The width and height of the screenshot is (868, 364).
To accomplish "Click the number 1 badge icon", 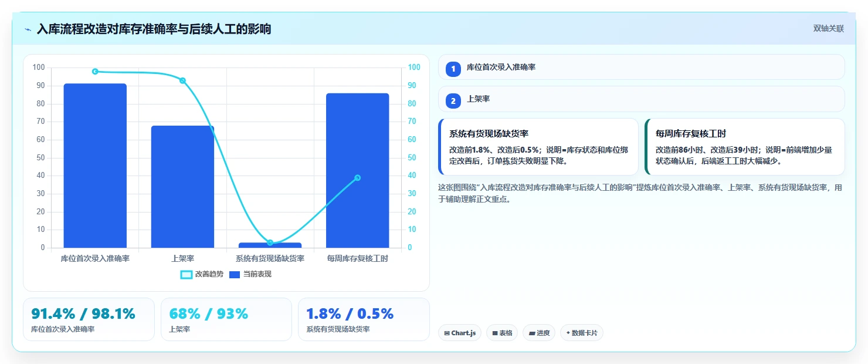I will (453, 69).
